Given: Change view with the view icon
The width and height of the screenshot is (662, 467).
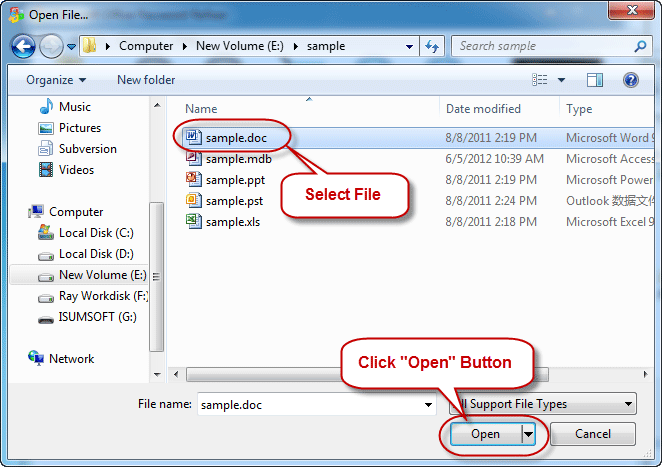Looking at the screenshot, I should click(x=540, y=79).
